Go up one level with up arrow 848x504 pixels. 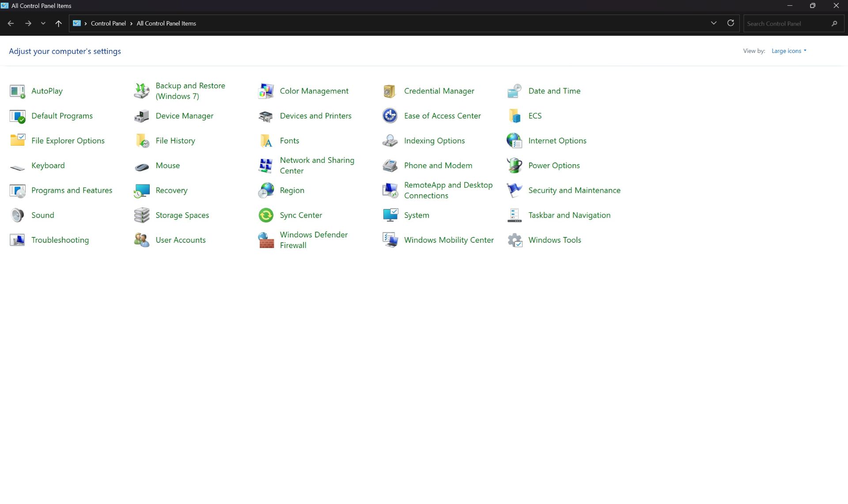(x=58, y=23)
